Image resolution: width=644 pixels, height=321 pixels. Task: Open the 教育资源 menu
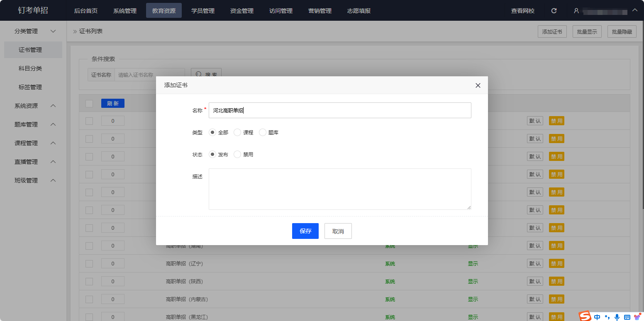[x=164, y=11]
